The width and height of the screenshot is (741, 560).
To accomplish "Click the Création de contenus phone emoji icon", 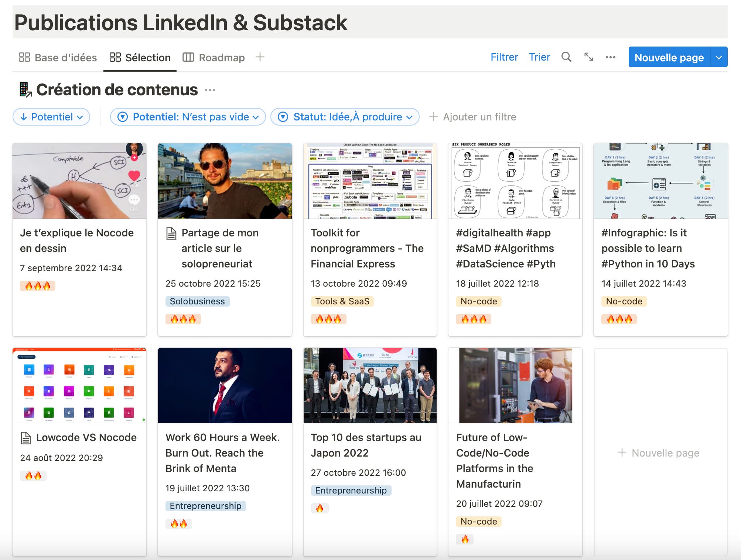I will (25, 90).
